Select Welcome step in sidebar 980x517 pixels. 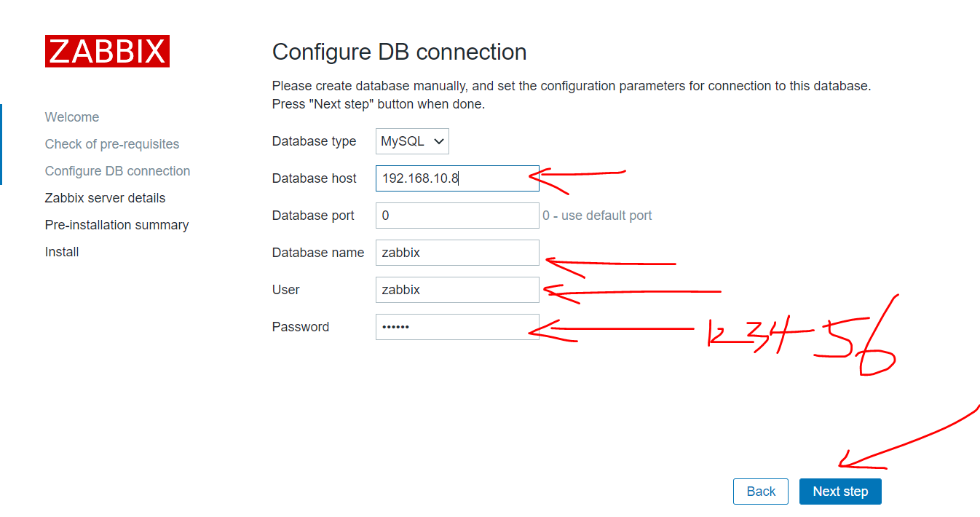pyautogui.click(x=72, y=117)
